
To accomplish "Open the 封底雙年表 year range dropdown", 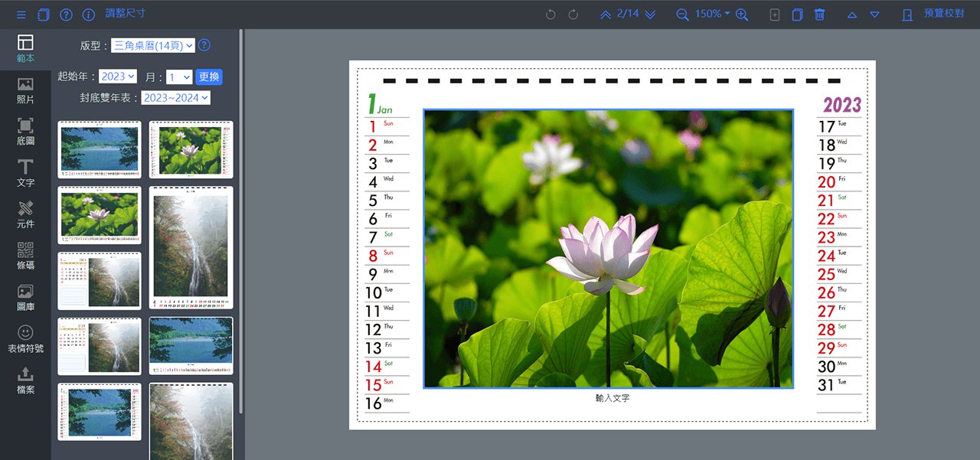I will point(175,97).
